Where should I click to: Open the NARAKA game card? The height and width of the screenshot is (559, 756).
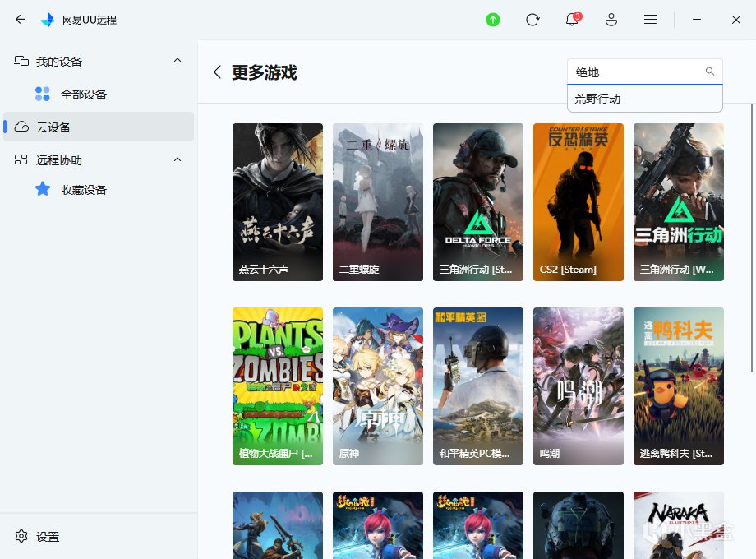click(x=679, y=525)
